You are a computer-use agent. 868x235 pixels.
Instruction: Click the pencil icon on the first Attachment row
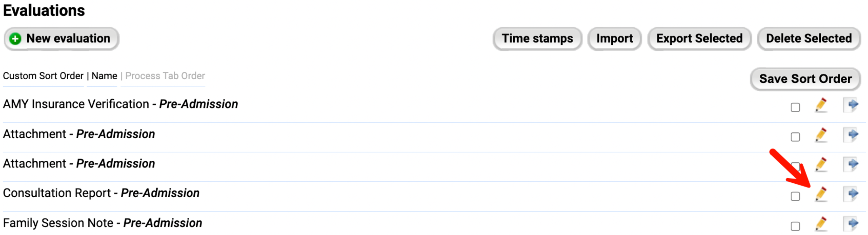(x=820, y=135)
